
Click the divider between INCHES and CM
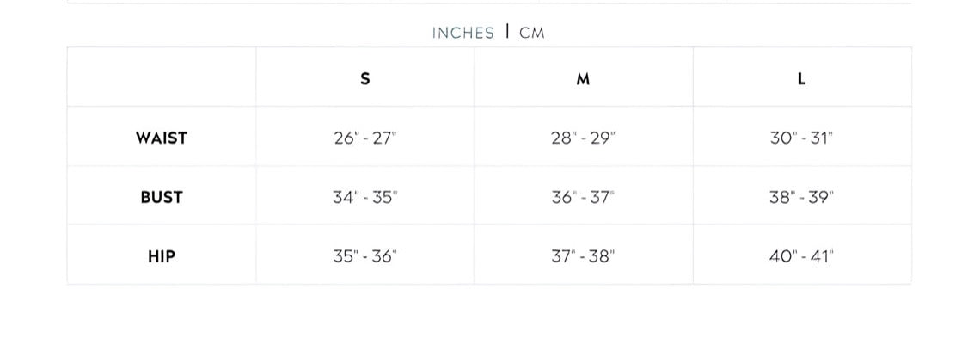coord(507,32)
